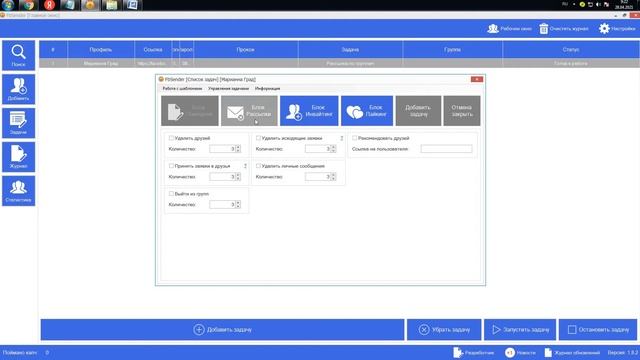Open Настройки gear icon
Image resolution: width=640 pixels, height=360 pixels.
(x=604, y=29)
